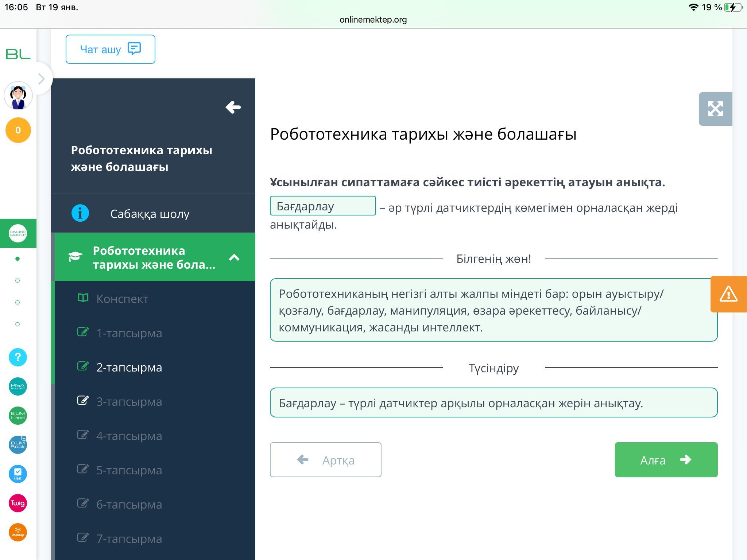The image size is (747, 560).
Task: Click the user avatar picture
Action: (x=18, y=96)
